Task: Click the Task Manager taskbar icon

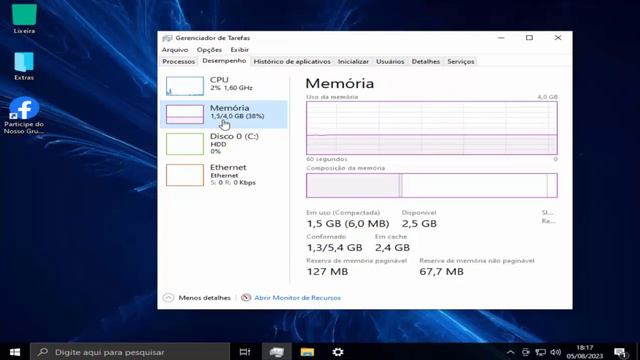Action: (276, 352)
